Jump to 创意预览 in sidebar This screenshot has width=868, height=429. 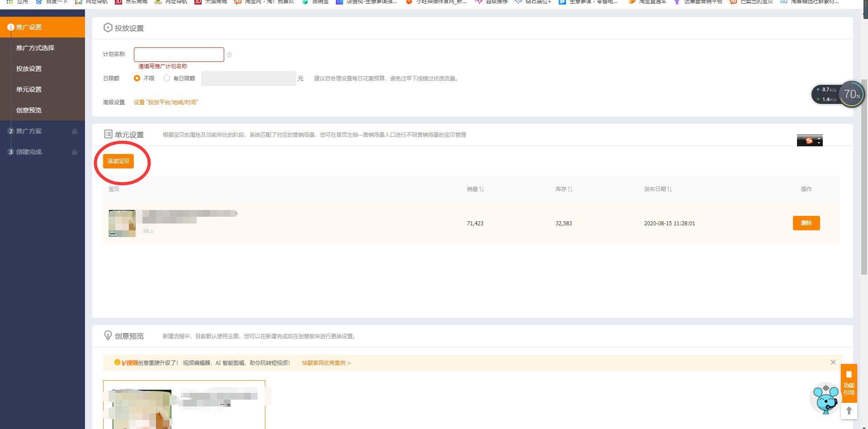tap(29, 110)
